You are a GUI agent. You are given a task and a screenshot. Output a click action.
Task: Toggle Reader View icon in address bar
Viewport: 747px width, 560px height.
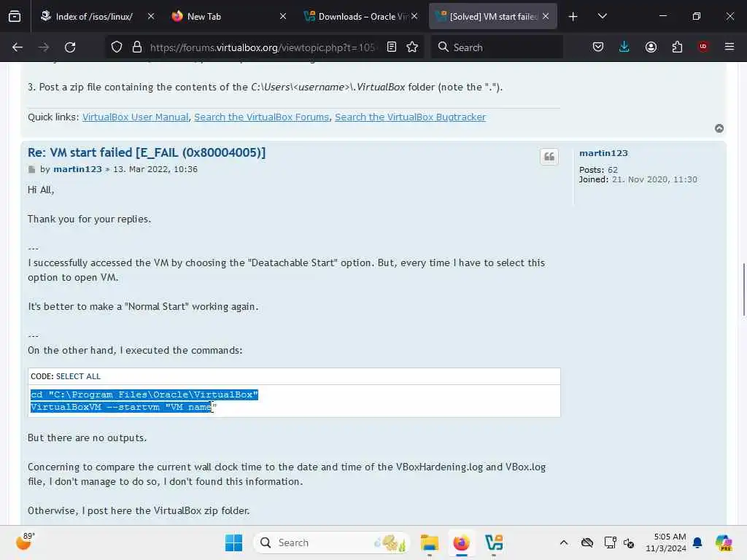(x=392, y=47)
